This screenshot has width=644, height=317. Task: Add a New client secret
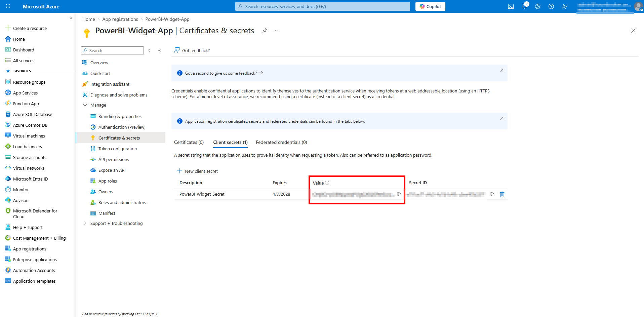tap(198, 171)
